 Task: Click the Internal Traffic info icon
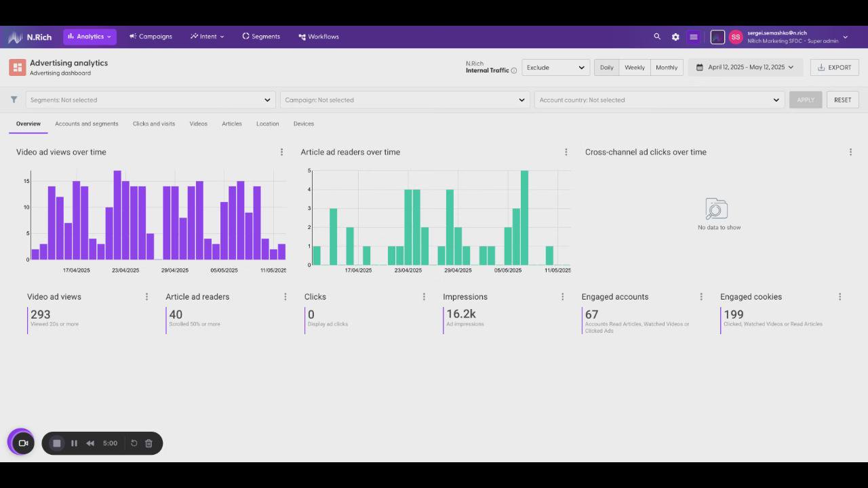click(514, 70)
